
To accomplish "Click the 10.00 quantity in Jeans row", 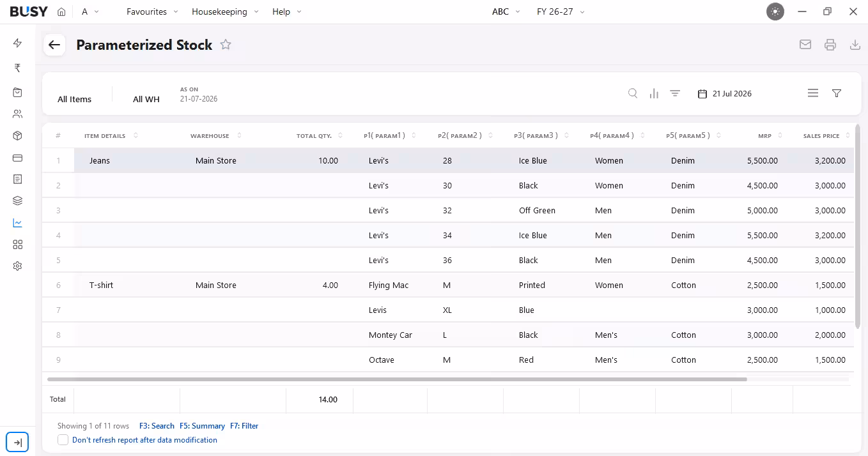I will pyautogui.click(x=328, y=161).
